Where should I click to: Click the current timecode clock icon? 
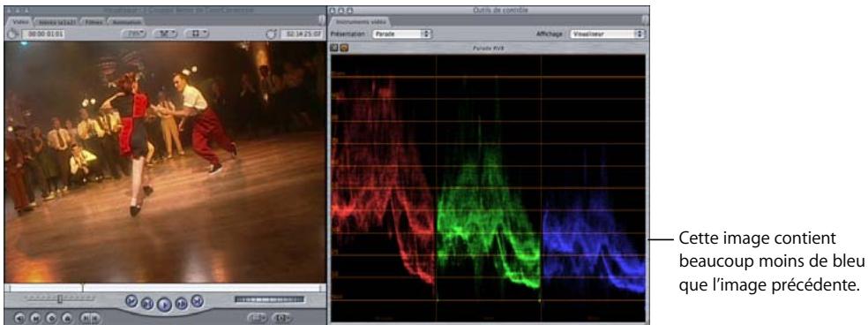[272, 34]
